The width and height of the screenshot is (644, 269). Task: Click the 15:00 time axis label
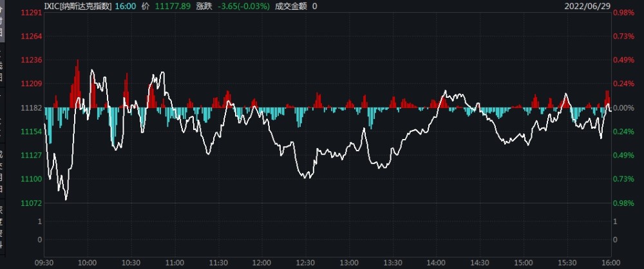click(524, 263)
